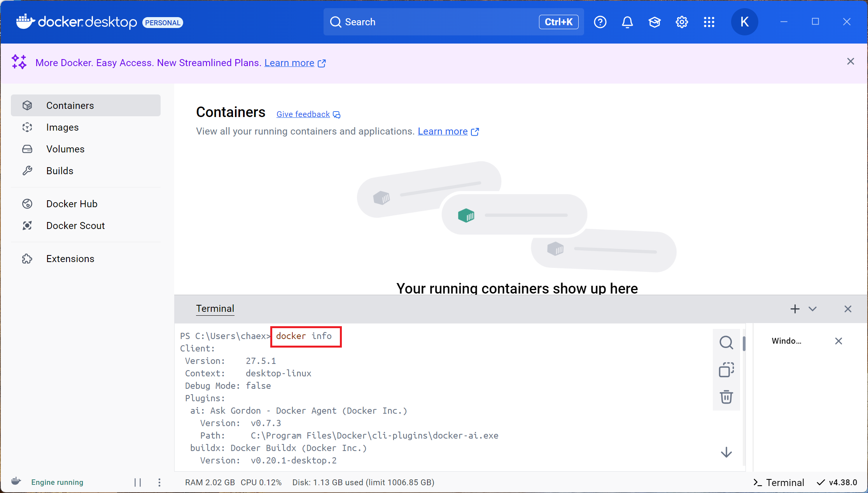Expand terminal session chevron dropdown
Viewport: 868px width, 493px height.
pos(812,309)
